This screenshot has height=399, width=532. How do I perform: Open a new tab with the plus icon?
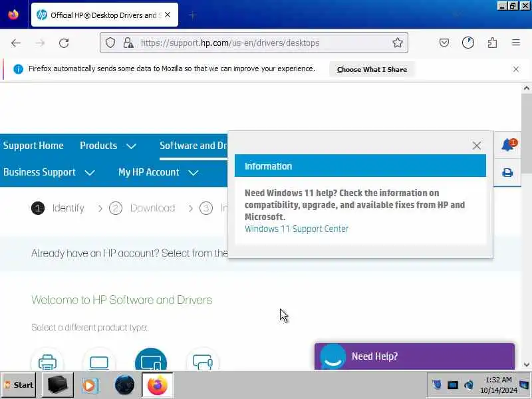click(x=192, y=15)
